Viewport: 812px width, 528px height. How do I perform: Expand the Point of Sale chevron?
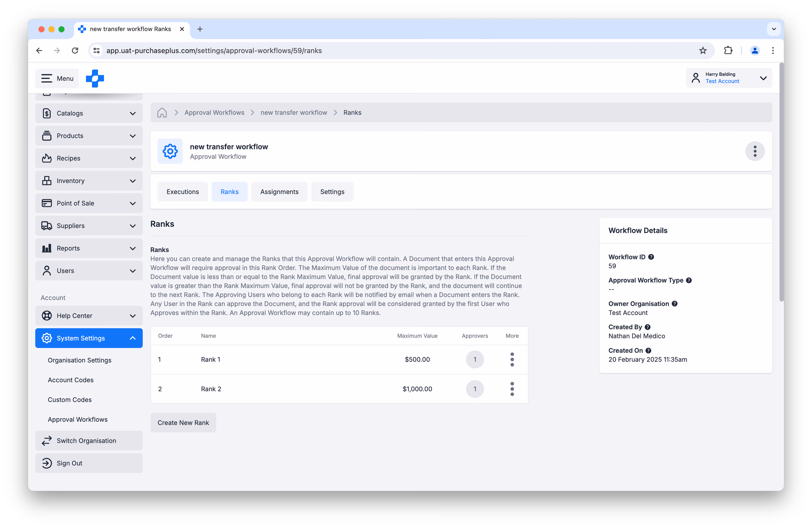click(133, 204)
